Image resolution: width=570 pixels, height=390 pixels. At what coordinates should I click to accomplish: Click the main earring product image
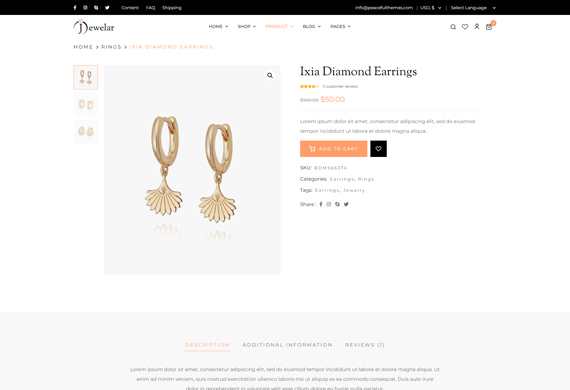pyautogui.click(x=192, y=170)
